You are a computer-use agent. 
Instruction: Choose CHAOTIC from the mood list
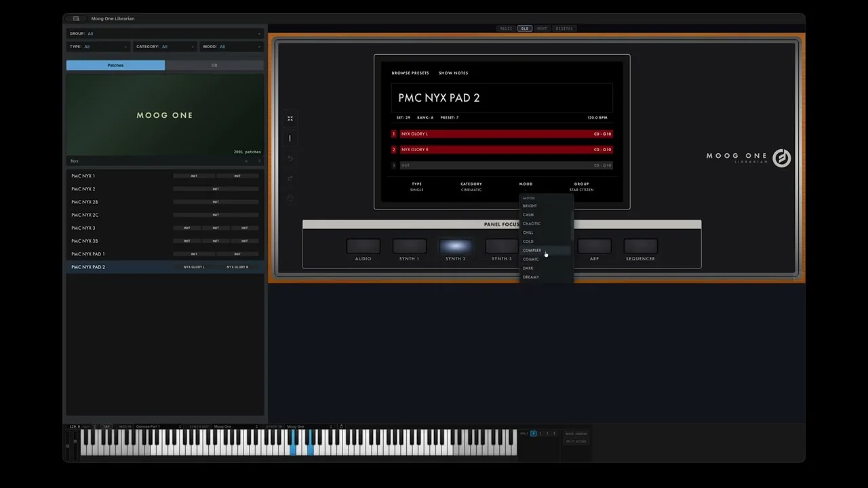tap(546, 224)
